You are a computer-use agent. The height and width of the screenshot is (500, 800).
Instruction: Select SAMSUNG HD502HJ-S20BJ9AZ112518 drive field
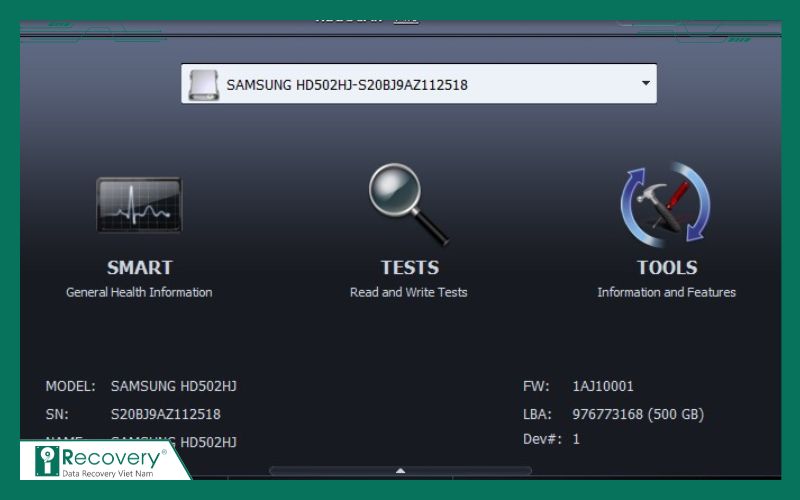click(x=418, y=84)
